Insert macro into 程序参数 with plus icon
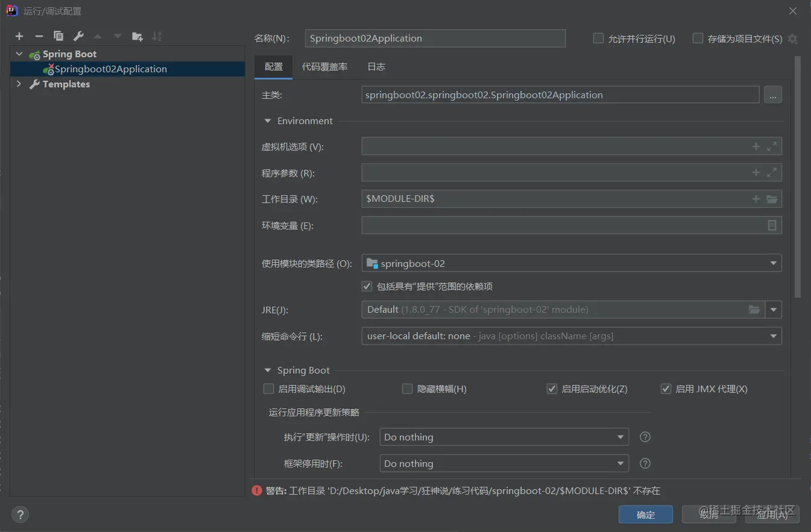 click(x=756, y=173)
